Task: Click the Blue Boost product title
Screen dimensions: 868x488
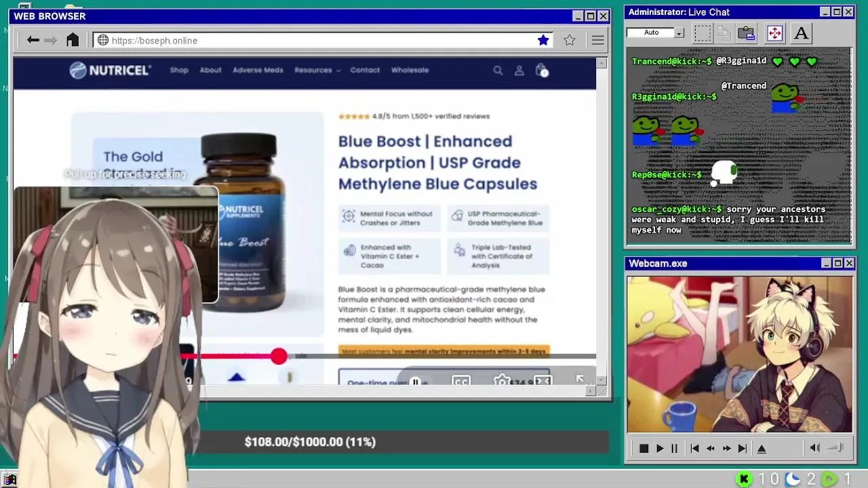Action: 437,163
